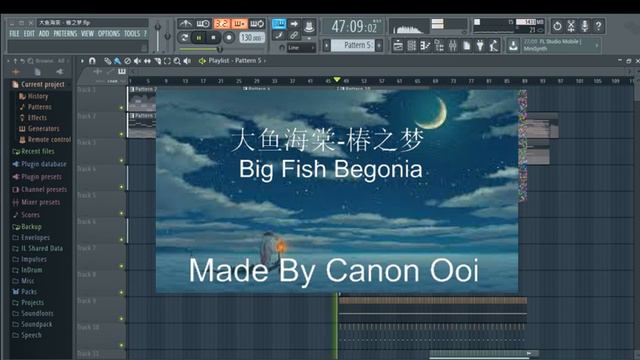This screenshot has height=360, width=640.
Task: Open the OPTIONS menu
Action: coord(109,33)
